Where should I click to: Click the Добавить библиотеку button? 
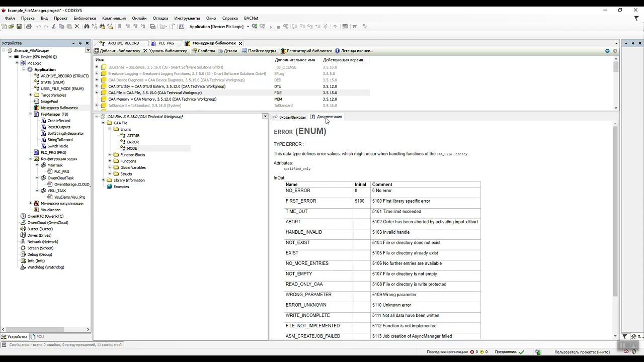[117, 51]
